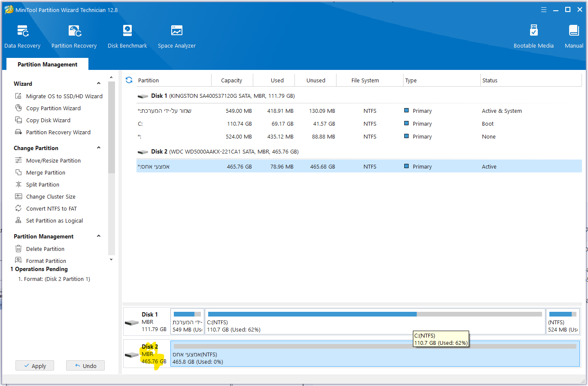588x386 pixels.
Task: Click sidebar scroll up arrow
Action: [112, 78]
